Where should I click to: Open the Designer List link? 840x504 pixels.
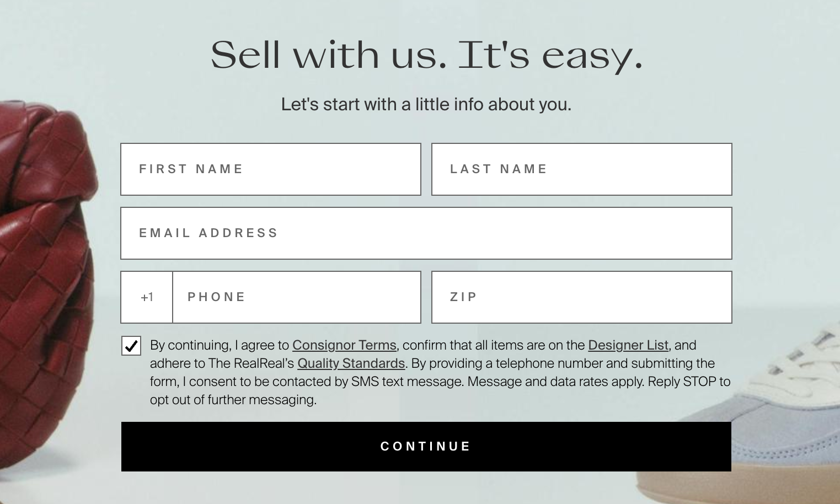pyautogui.click(x=628, y=345)
